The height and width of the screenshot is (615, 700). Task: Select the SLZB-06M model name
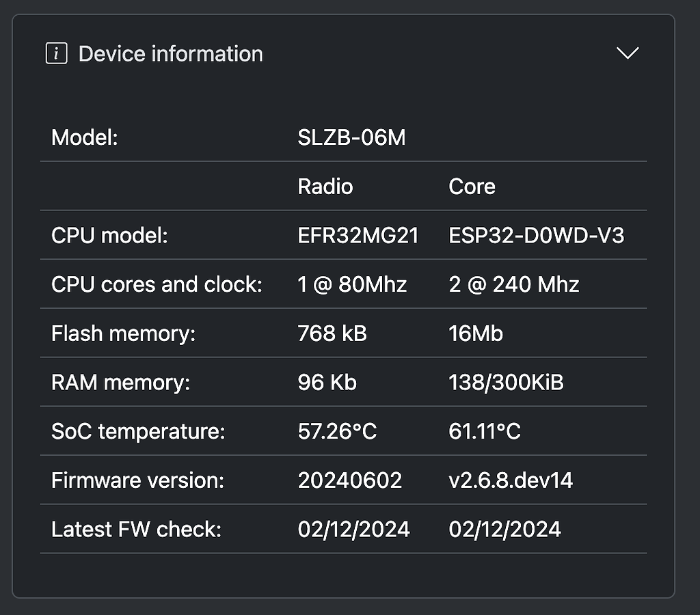coord(351,137)
